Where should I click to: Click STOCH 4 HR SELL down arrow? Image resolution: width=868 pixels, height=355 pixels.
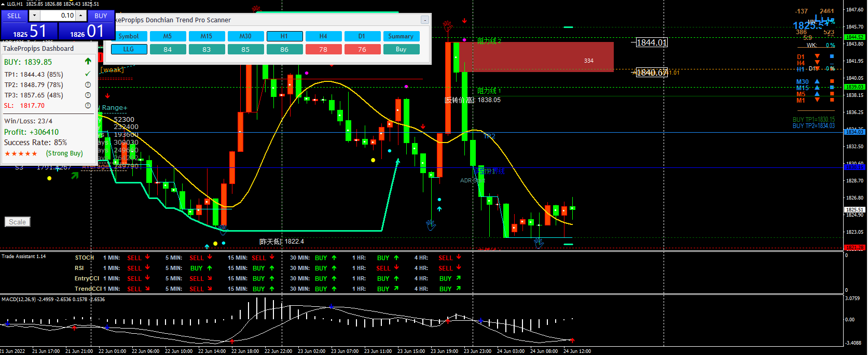coord(459,257)
